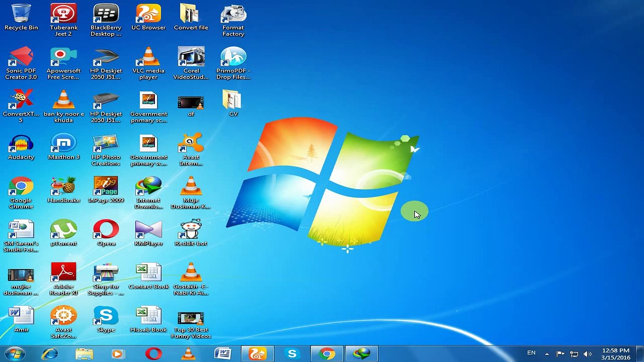Launch HP Photo Creations shortcut
Image resolution: width=644 pixels, height=362 pixels.
pos(106,150)
